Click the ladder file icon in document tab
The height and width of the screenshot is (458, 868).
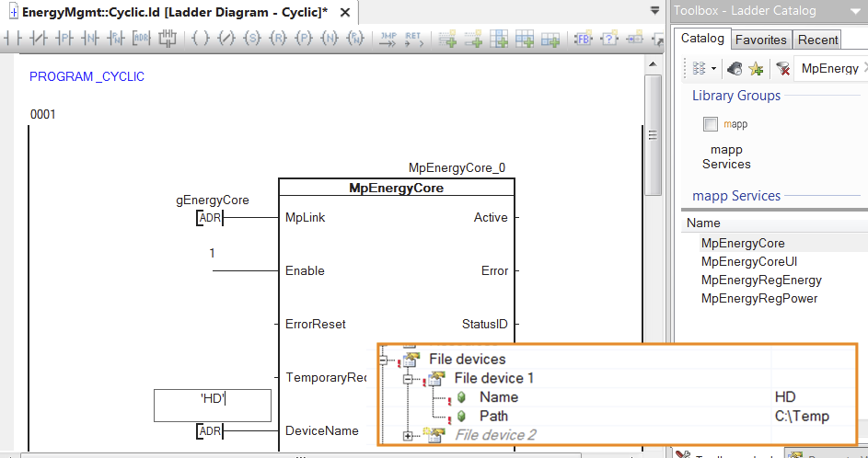click(x=14, y=12)
